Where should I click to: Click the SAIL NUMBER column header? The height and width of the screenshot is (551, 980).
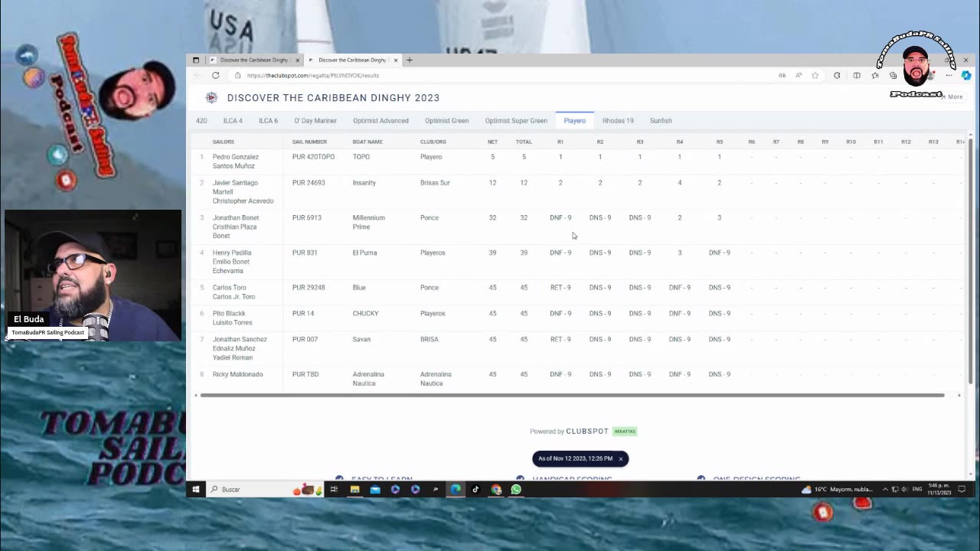pos(309,142)
